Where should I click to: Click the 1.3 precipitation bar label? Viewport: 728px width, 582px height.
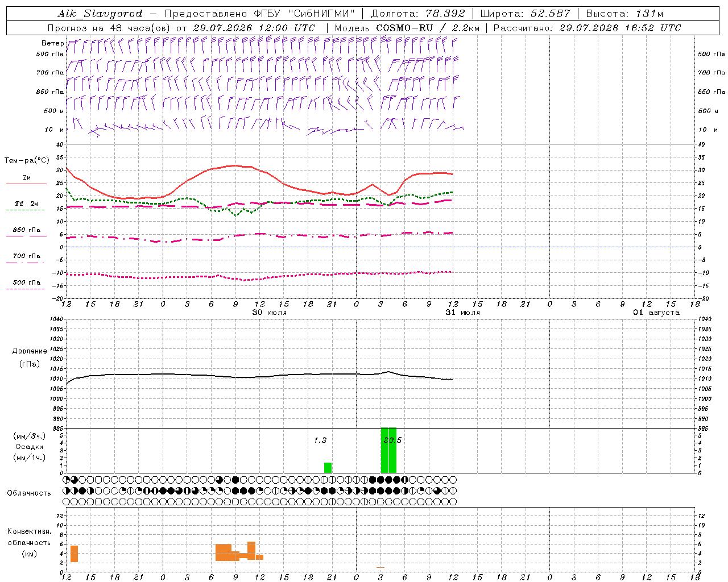click(320, 440)
